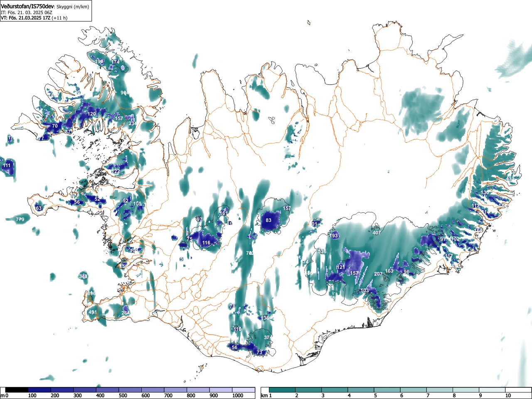Click the 105 visibility value
Viewport: 532px width, 399px height.
pyautogui.click(x=138, y=204)
